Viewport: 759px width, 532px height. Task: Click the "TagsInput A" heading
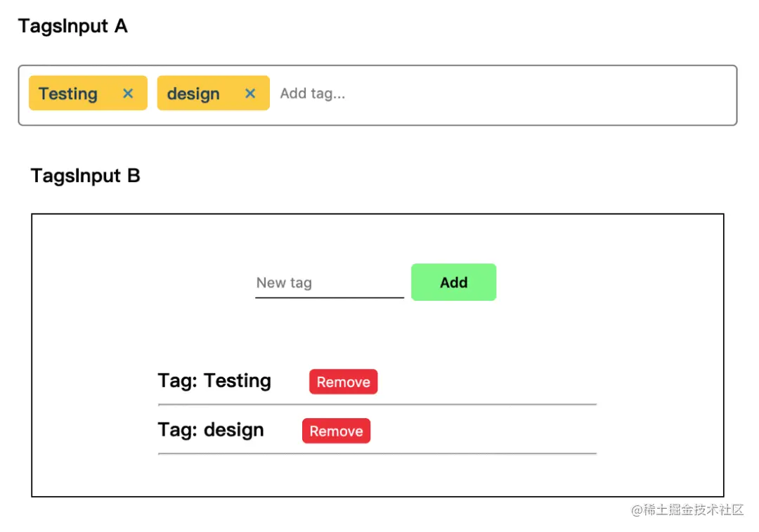point(73,27)
